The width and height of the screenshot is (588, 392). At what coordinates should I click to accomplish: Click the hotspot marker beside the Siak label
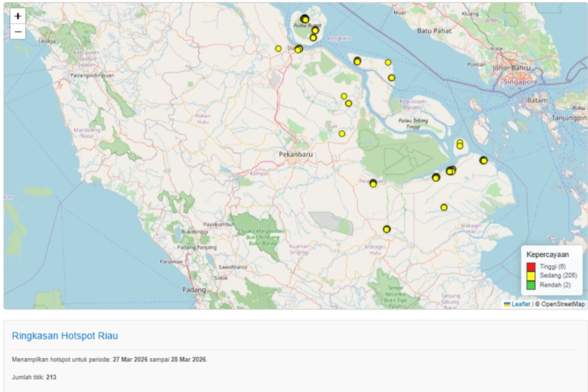tap(342, 134)
